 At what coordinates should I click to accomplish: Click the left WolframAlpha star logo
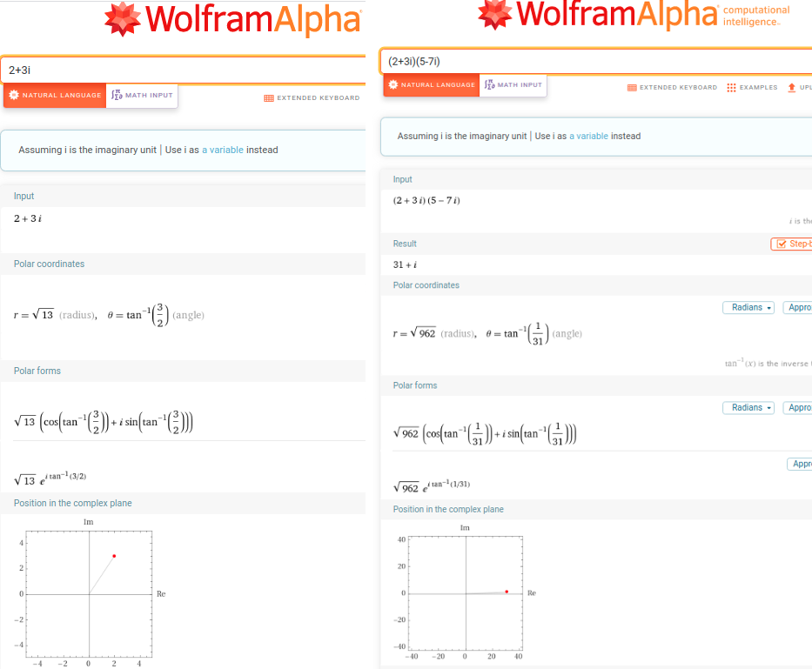122,21
